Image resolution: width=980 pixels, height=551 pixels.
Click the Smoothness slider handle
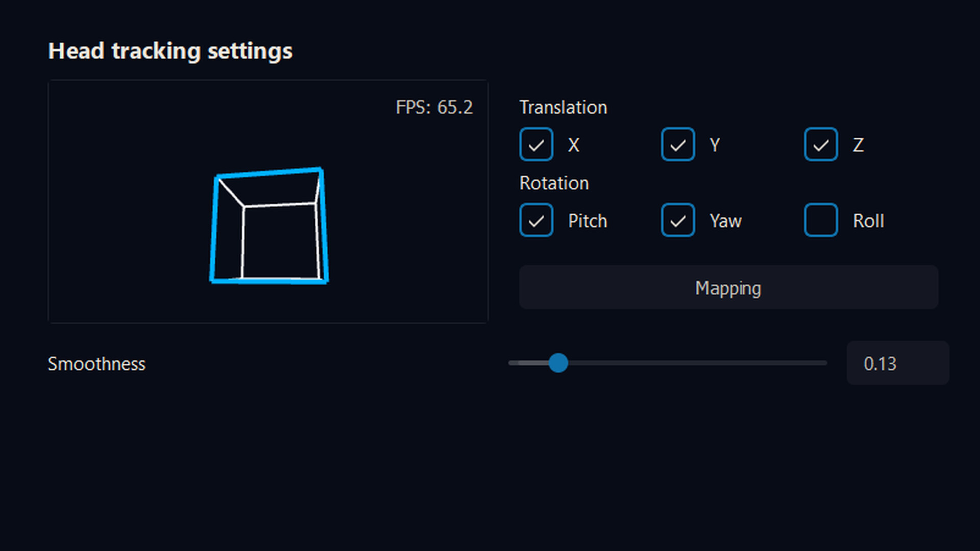point(558,363)
